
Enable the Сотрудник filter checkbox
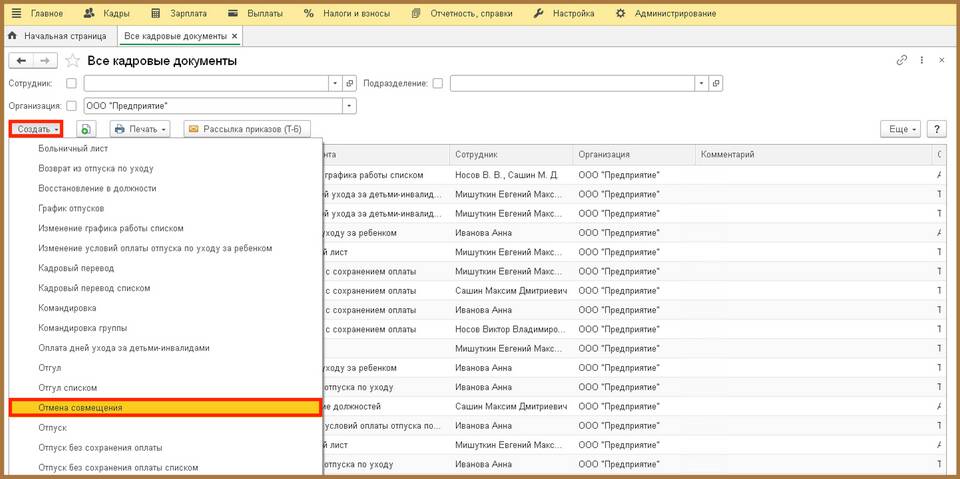click(x=72, y=83)
